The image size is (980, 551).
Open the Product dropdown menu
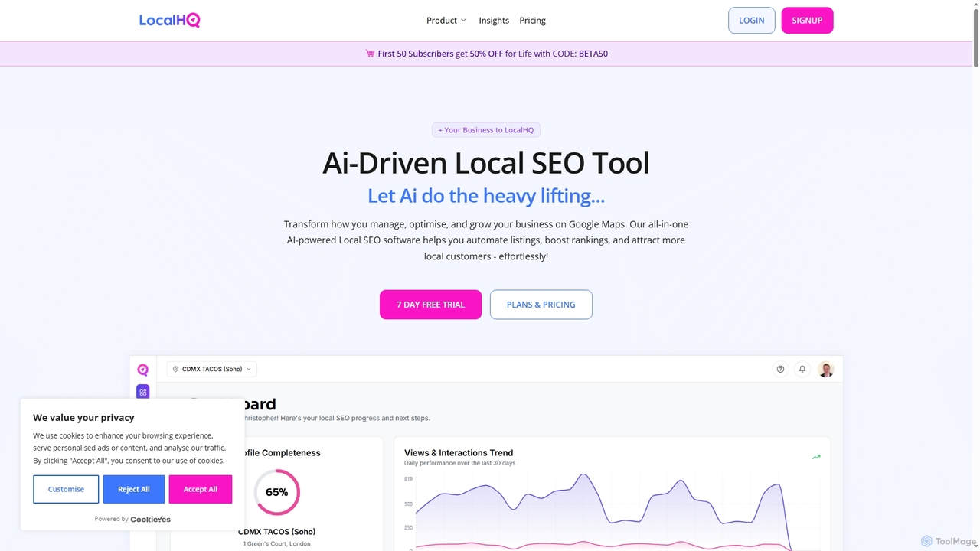click(446, 21)
